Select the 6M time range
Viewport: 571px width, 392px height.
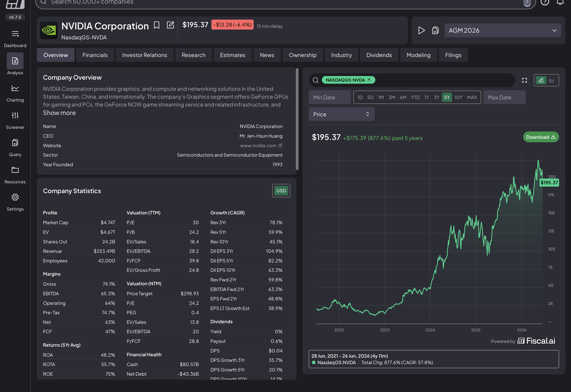pyautogui.click(x=403, y=97)
